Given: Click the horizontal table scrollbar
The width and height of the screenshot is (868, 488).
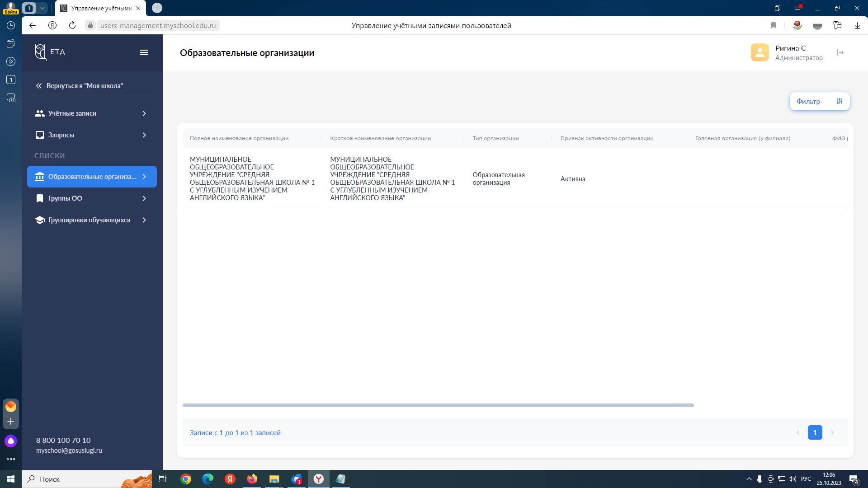Looking at the screenshot, I should tap(438, 405).
